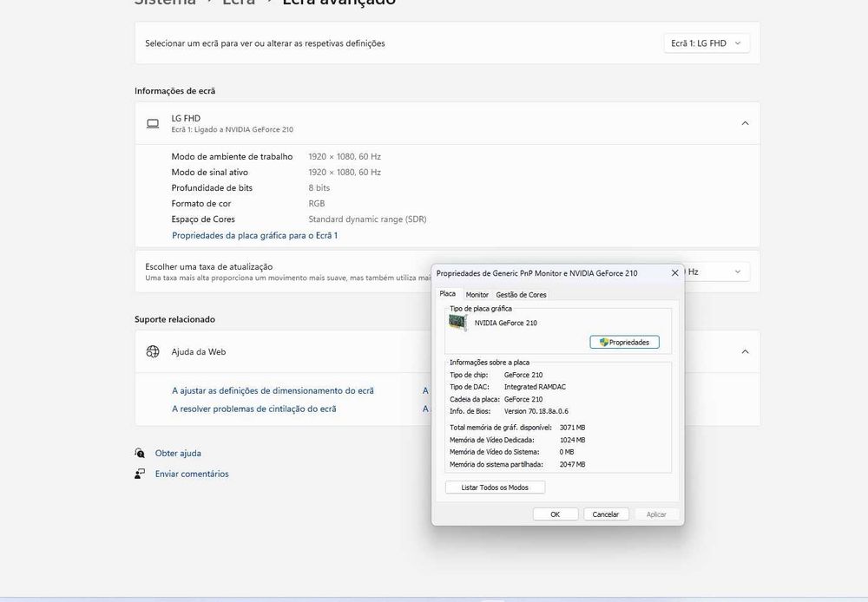Viewport: 868px width, 602px height.
Task: Confirm the dialog with OK
Action: (556, 514)
